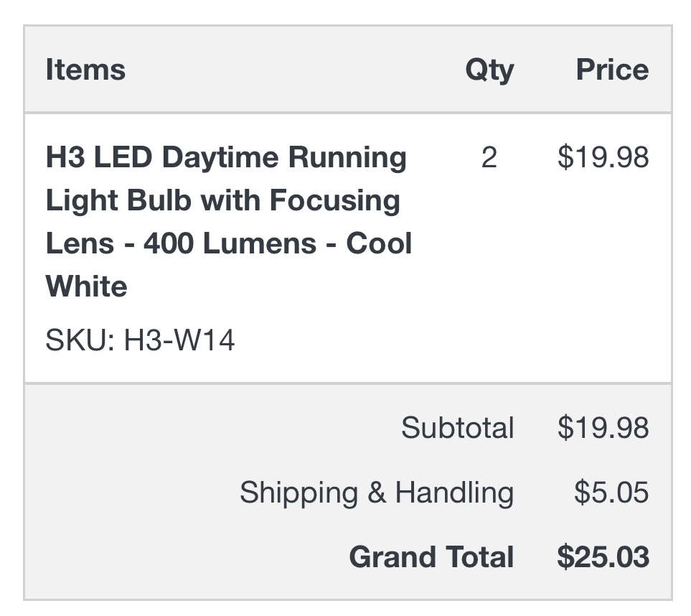
Task: Click the Subtotal amount $19.98
Action: (x=603, y=427)
